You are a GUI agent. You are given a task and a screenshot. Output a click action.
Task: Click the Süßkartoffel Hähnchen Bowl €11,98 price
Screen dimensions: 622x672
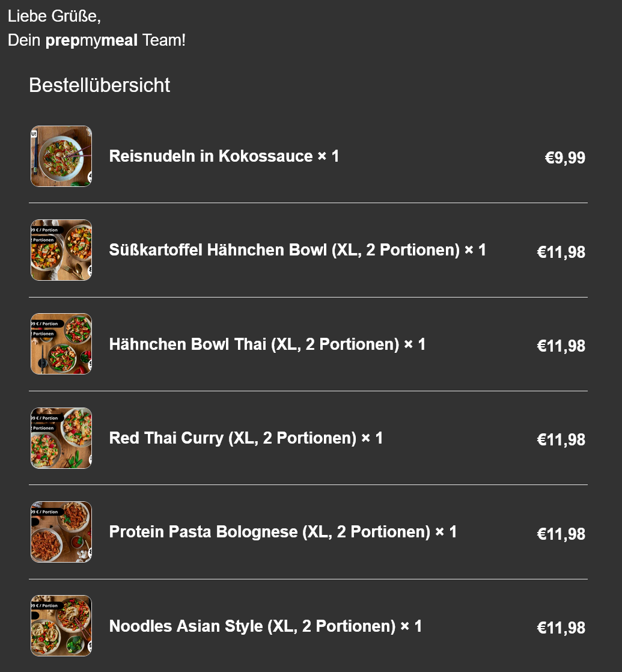(561, 252)
